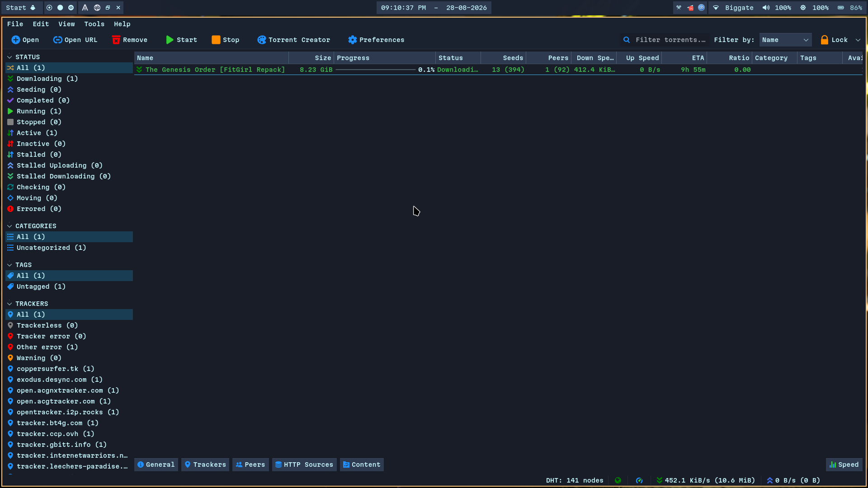The width and height of the screenshot is (868, 488).
Task: Click the download speed in status bar
Action: click(x=706, y=480)
